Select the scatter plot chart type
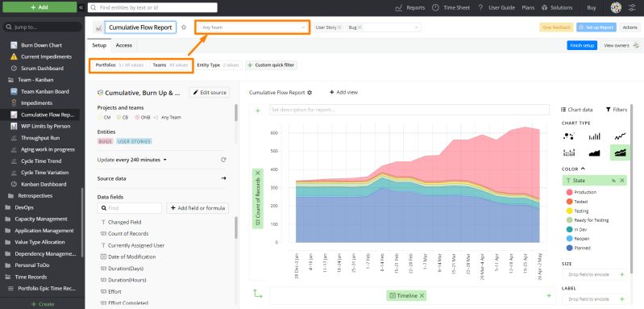 click(569, 136)
